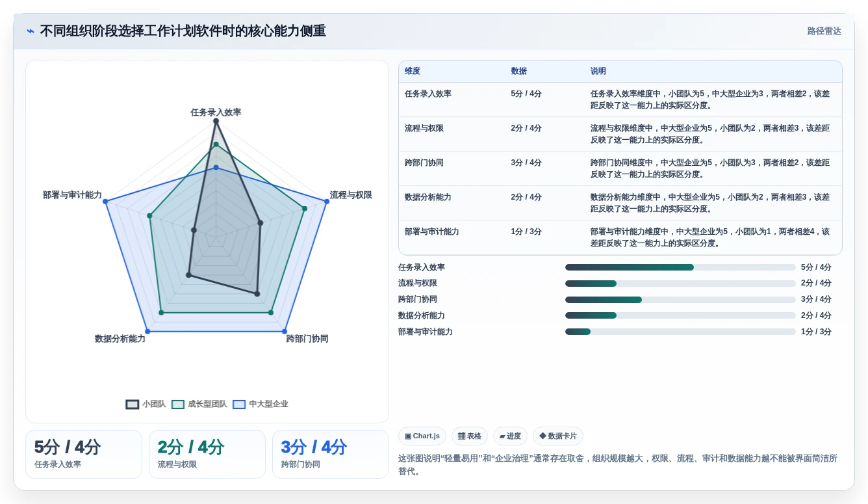Click the 路径雷达 label in header

tap(824, 31)
